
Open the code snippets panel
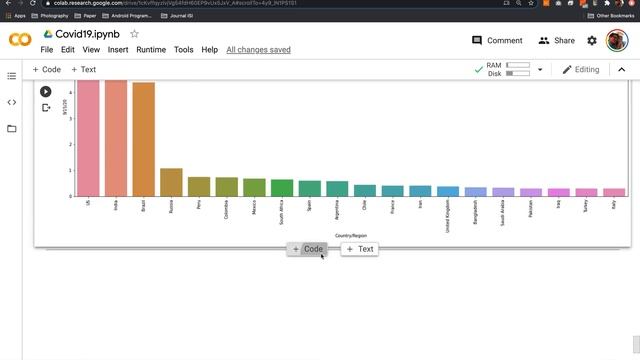click(x=11, y=102)
